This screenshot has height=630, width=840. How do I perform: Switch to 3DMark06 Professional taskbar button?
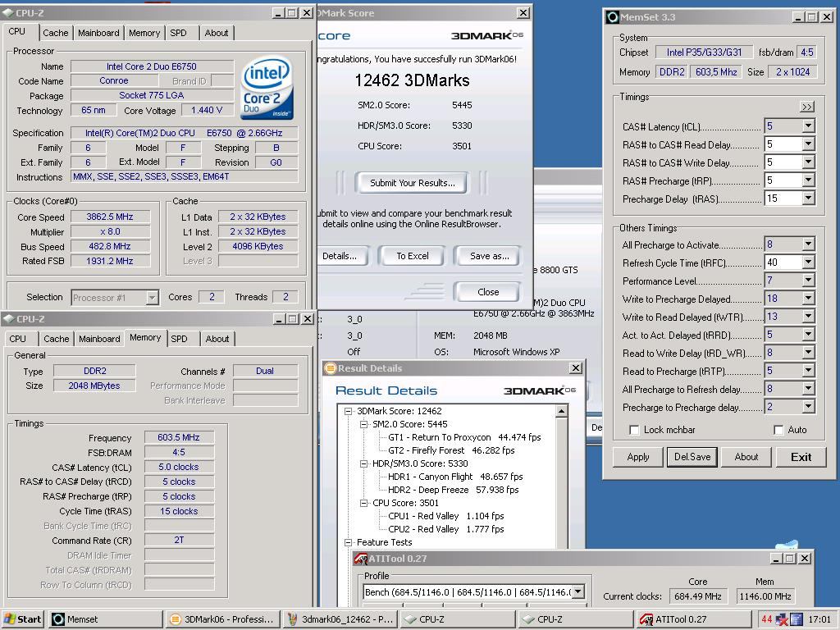pos(222,619)
